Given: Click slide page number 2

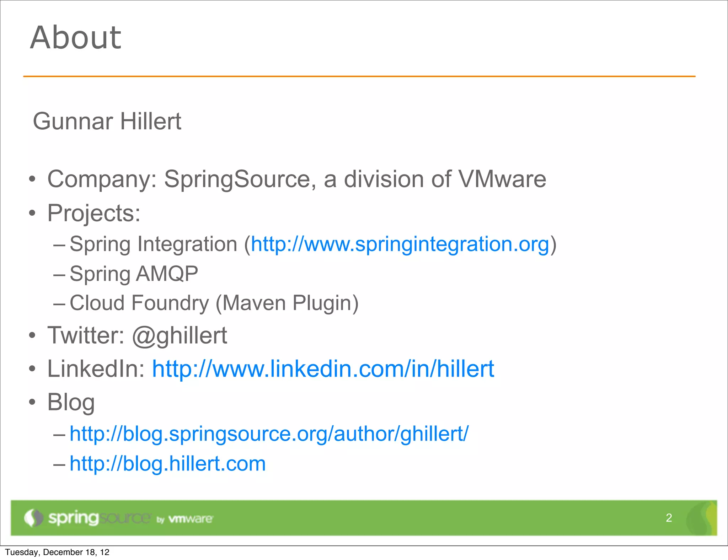Looking at the screenshot, I should tap(669, 518).
